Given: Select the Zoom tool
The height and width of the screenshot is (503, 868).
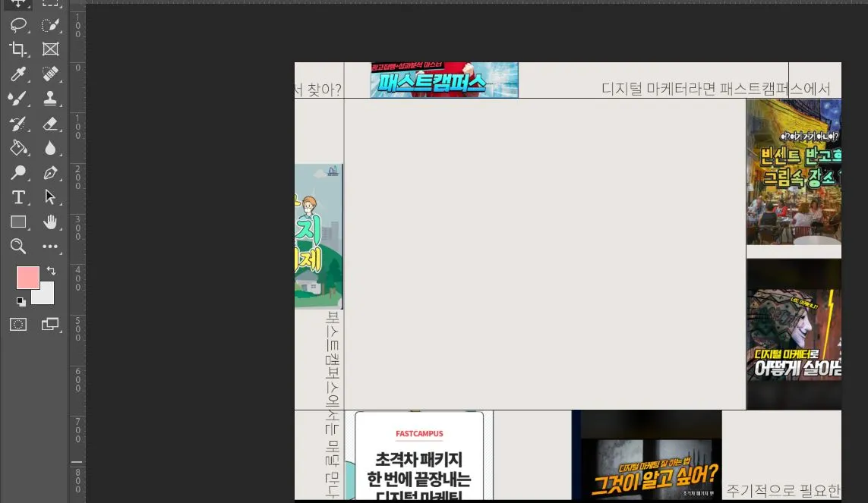Looking at the screenshot, I should coord(18,247).
